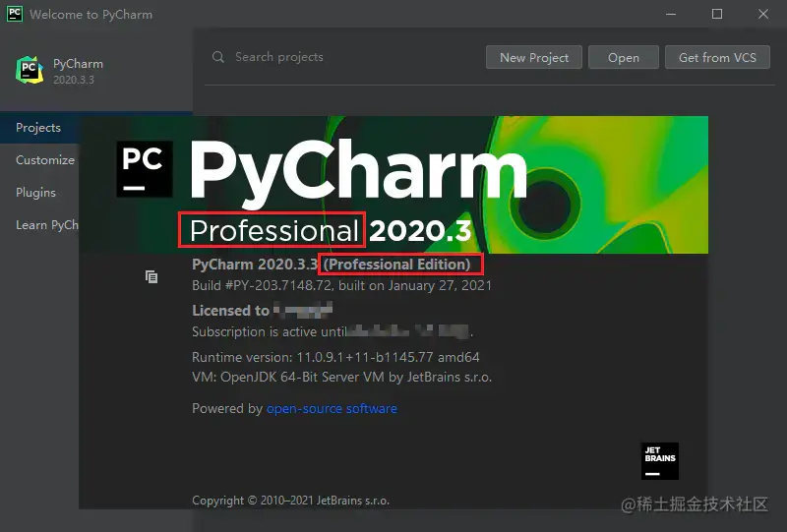Click the VM: OpenJDK 64-Bit Server text
This screenshot has width=787, height=532.
tap(341, 377)
